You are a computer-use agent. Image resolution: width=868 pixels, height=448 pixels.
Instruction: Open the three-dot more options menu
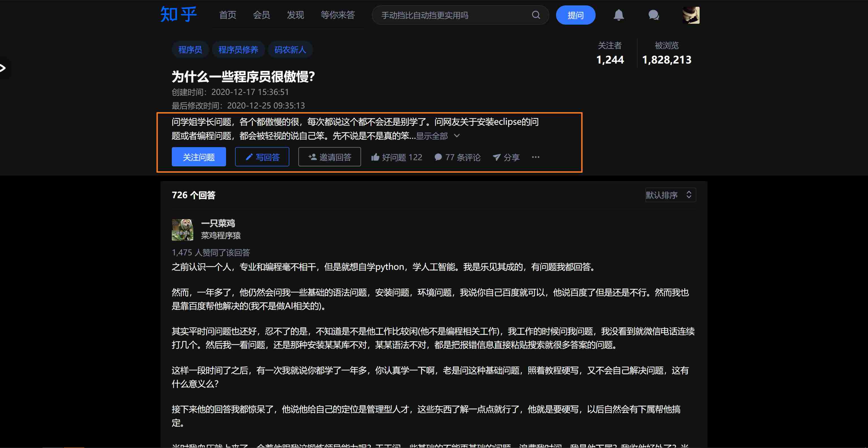(x=535, y=157)
